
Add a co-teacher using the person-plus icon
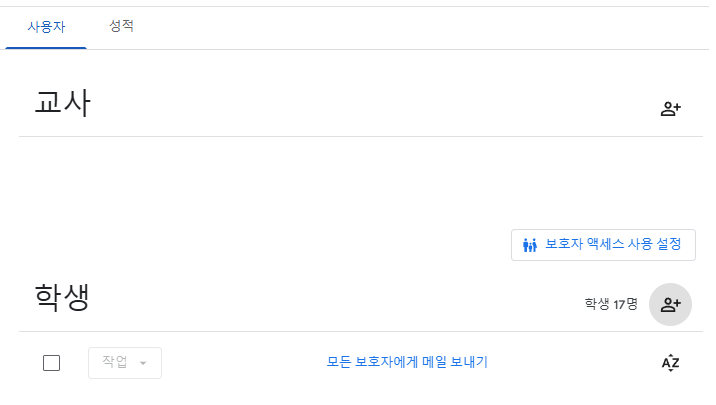point(670,109)
